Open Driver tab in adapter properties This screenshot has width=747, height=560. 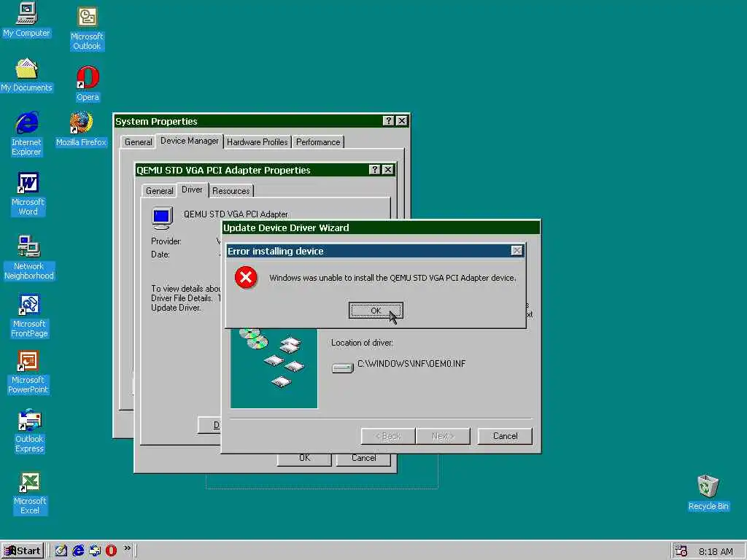192,190
